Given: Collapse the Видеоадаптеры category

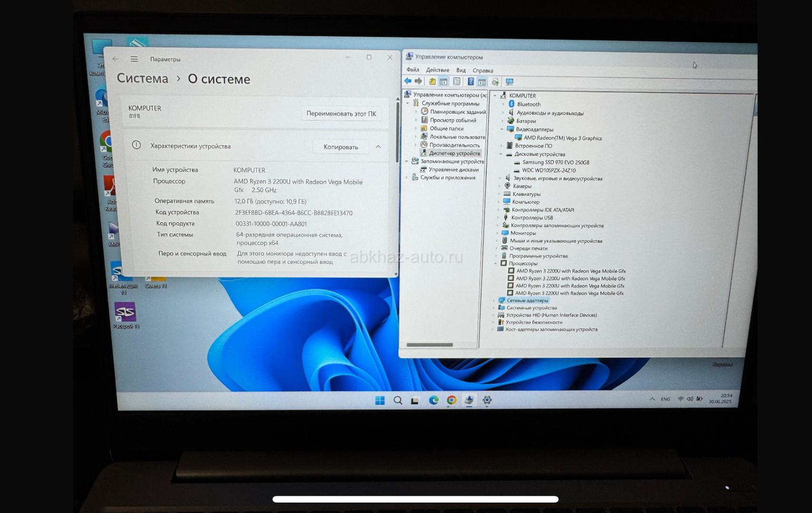Looking at the screenshot, I should click(x=502, y=129).
